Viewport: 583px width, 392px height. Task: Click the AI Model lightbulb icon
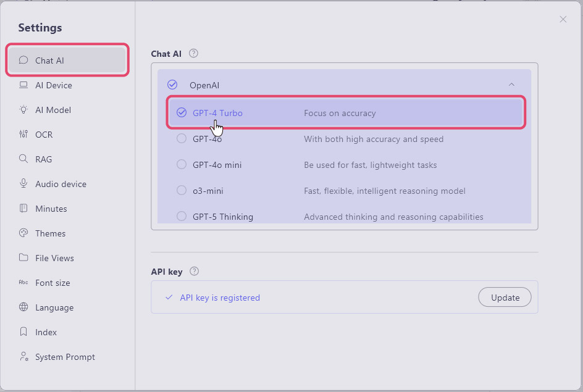[x=23, y=110]
